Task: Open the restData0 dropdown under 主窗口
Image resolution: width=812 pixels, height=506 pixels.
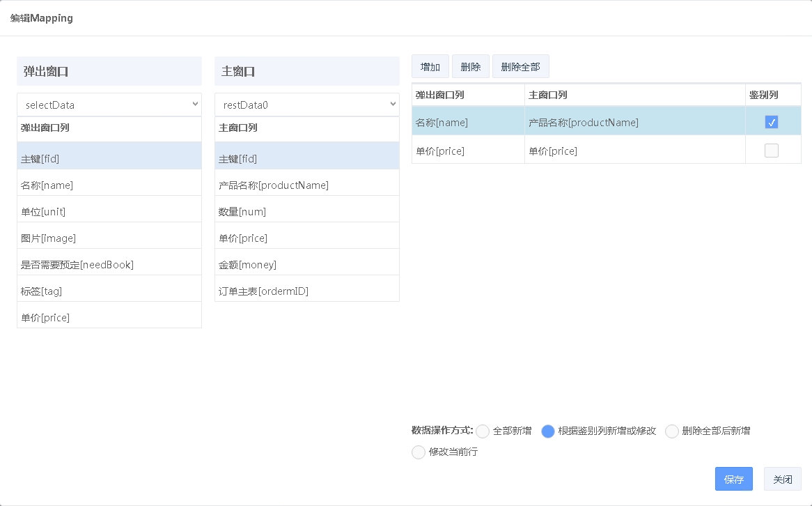Action: [x=307, y=105]
